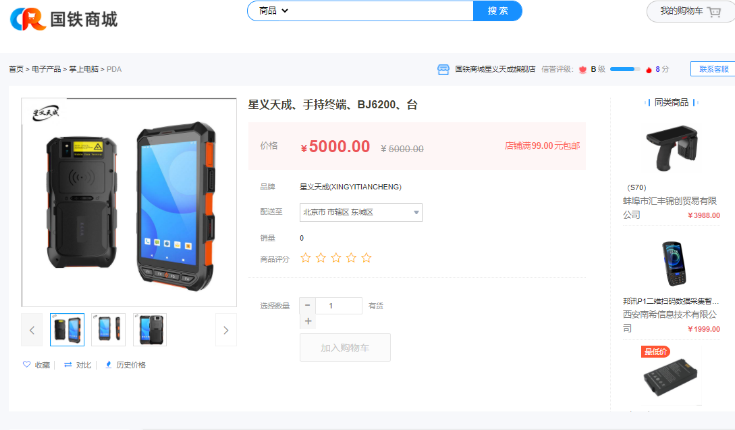Click the price ¥5000.00
This screenshot has width=735, height=430.
(x=335, y=146)
